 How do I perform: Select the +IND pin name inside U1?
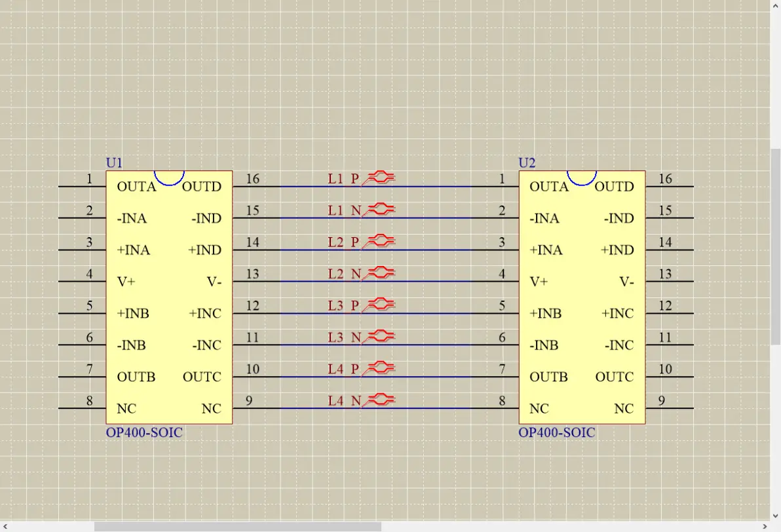[204, 250]
